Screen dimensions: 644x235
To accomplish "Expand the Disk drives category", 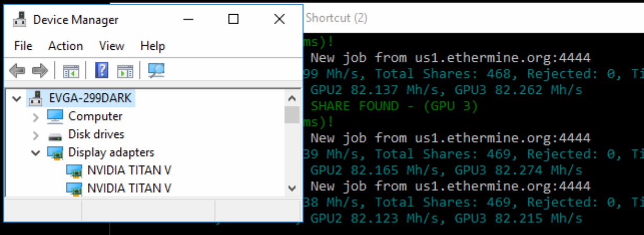I will 36,135.
